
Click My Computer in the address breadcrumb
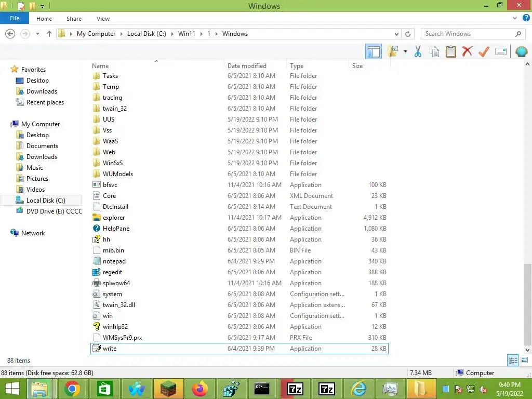[x=96, y=34]
